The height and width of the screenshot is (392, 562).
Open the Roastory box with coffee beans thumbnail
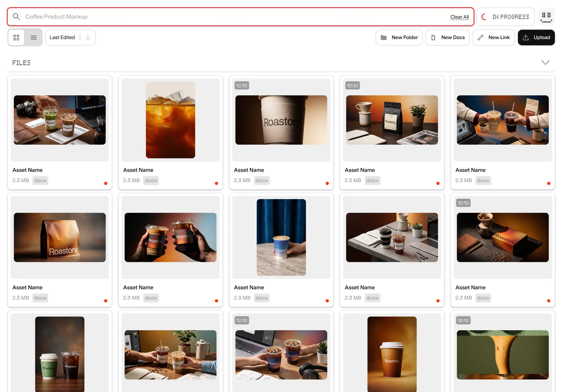click(503, 237)
